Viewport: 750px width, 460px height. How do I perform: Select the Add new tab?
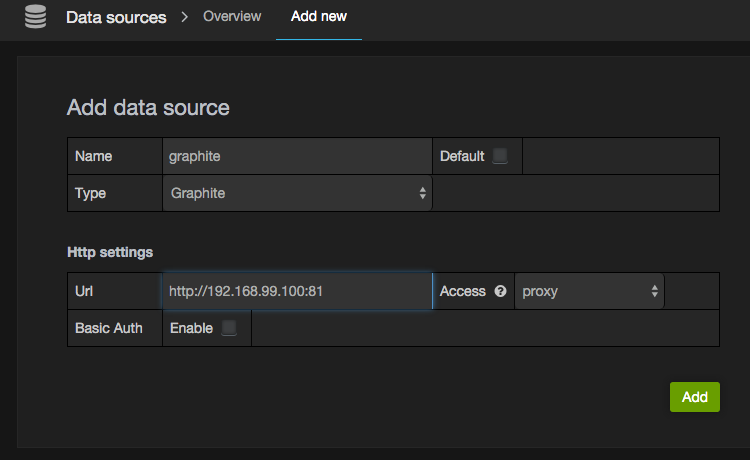tap(318, 17)
